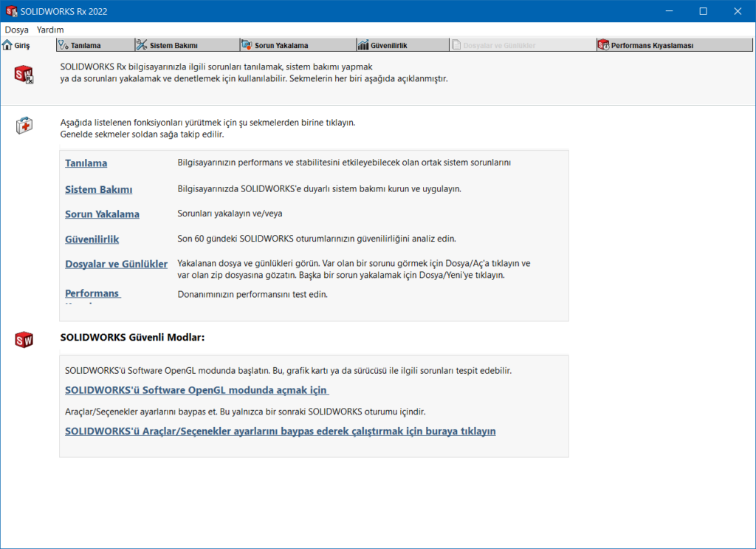
Task: Open the Sorun Yakalama link
Action: click(102, 214)
